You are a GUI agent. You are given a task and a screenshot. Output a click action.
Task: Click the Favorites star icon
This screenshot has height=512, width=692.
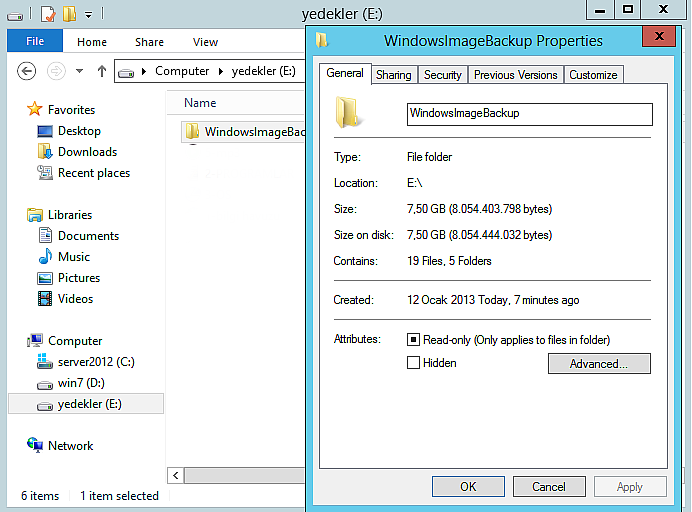click(x=34, y=109)
